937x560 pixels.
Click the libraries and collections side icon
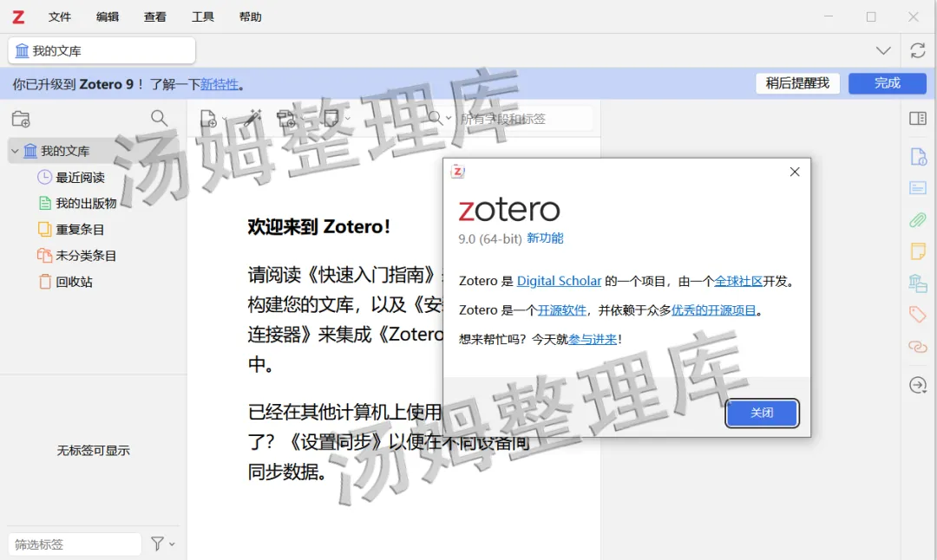pyautogui.click(x=918, y=283)
